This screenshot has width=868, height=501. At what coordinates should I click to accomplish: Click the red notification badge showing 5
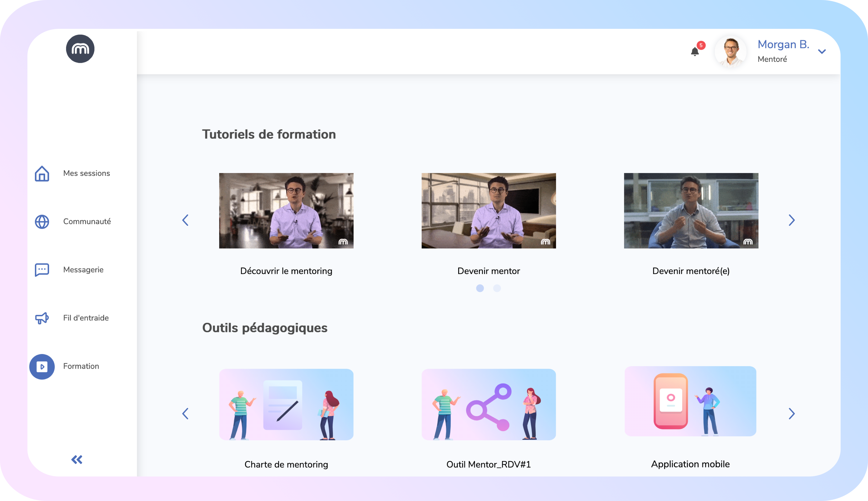[x=701, y=45]
